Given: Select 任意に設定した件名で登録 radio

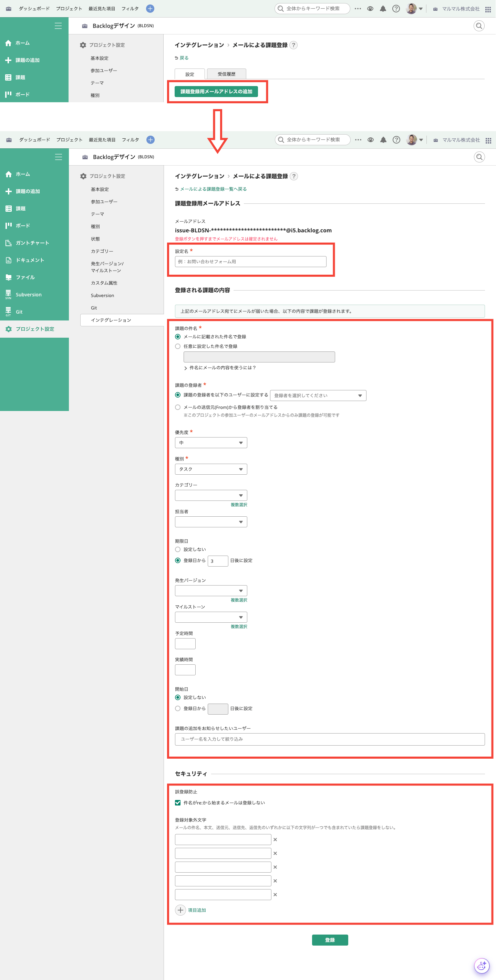Looking at the screenshot, I should [x=178, y=346].
